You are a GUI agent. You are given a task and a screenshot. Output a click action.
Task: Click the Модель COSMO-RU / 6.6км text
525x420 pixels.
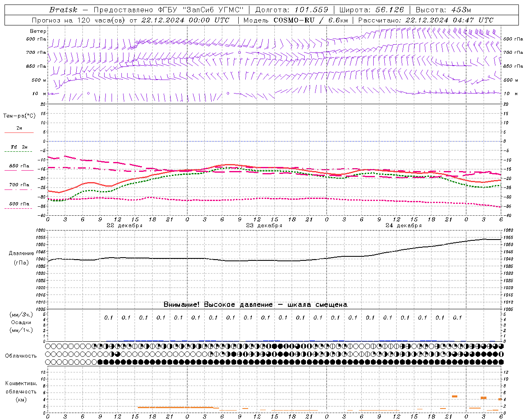point(295,20)
